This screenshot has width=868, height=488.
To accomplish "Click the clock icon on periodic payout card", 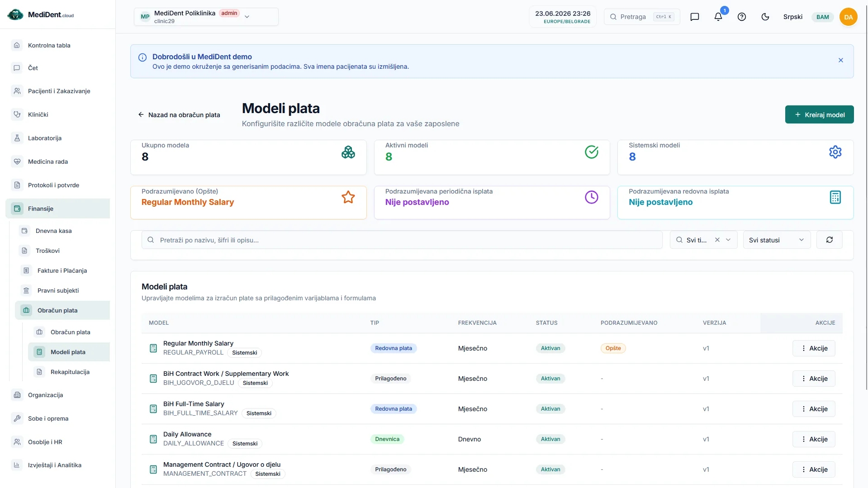I will point(592,197).
